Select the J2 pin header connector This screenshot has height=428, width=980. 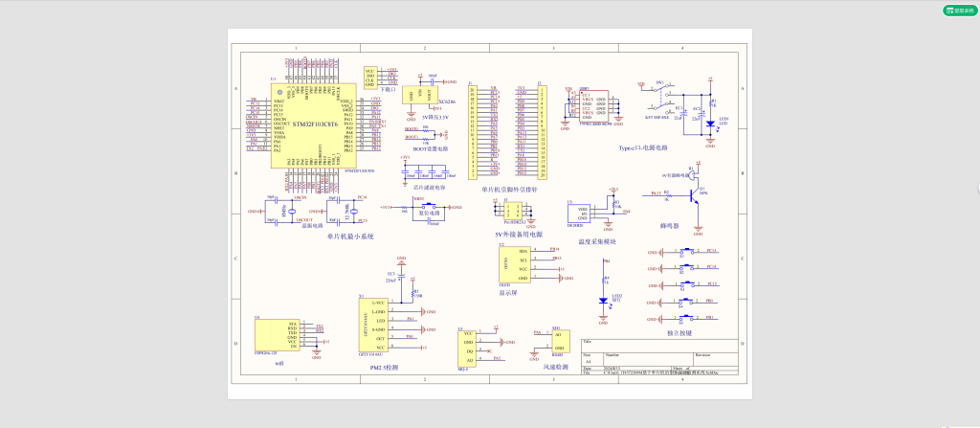coord(542,132)
